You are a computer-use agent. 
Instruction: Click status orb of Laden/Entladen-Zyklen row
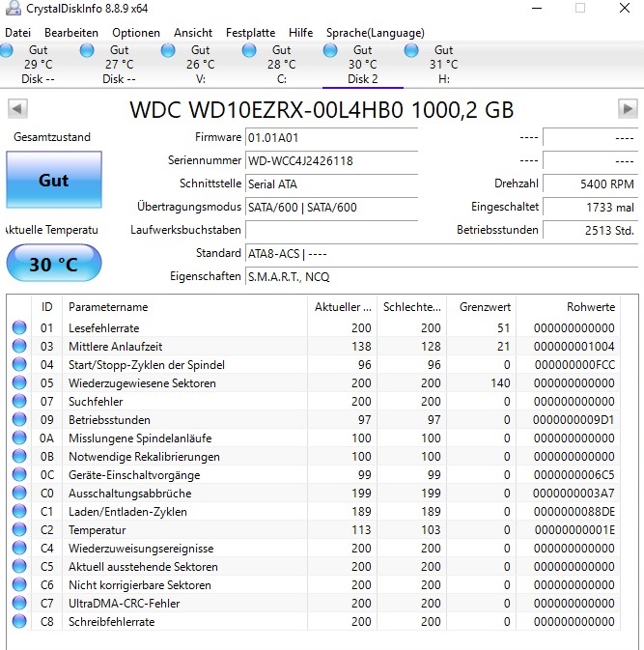(x=19, y=512)
